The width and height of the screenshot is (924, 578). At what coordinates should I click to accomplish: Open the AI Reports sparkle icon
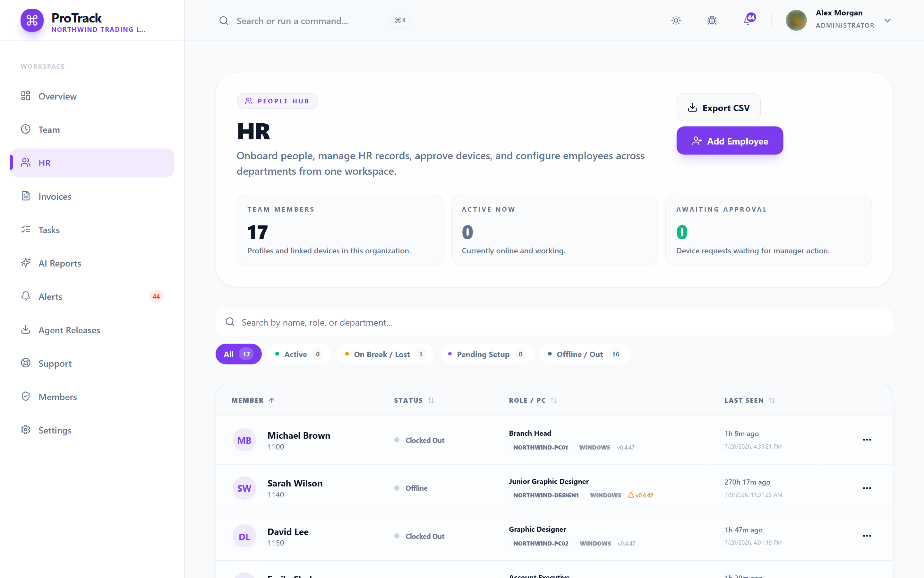[x=26, y=263]
